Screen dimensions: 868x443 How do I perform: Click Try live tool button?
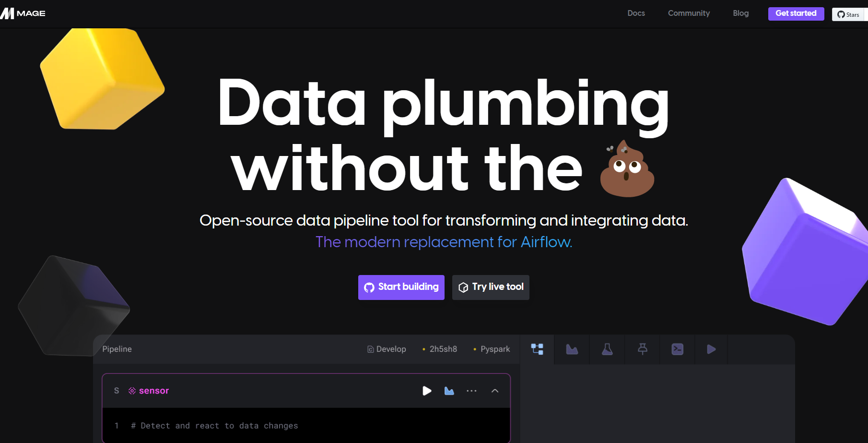[x=491, y=287]
